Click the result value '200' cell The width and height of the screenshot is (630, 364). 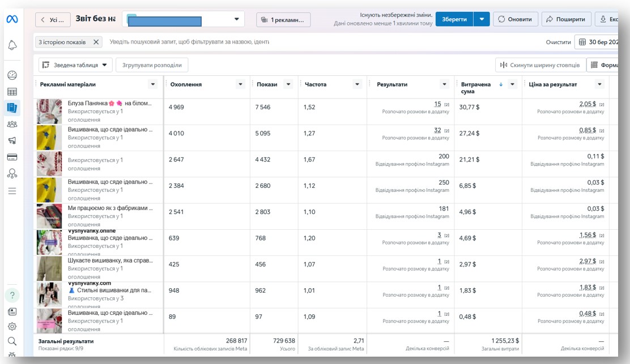(x=444, y=156)
